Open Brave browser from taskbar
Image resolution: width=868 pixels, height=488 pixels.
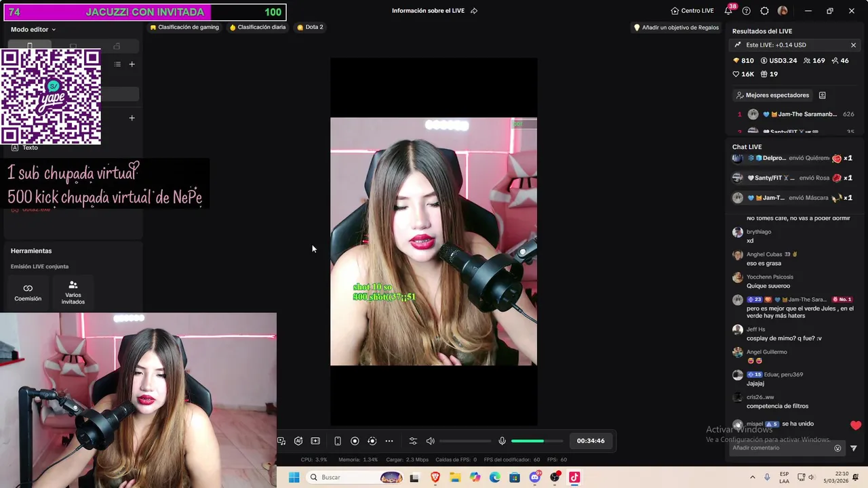(x=435, y=477)
